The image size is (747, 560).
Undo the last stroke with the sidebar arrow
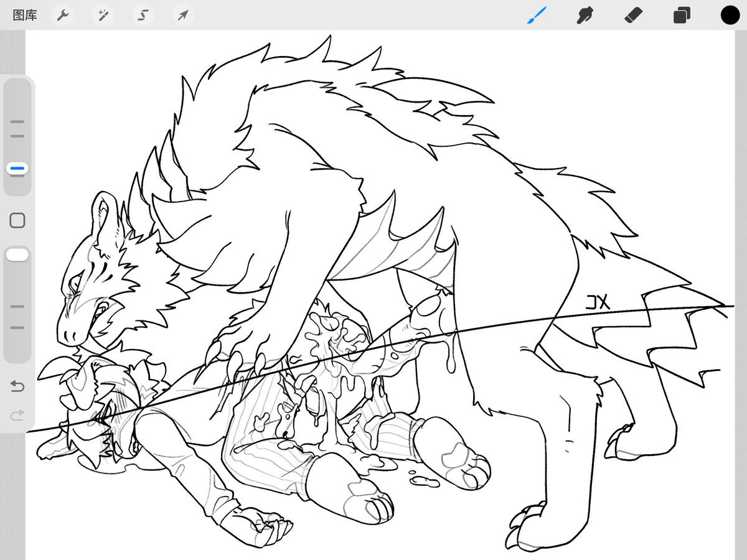pyautogui.click(x=17, y=386)
